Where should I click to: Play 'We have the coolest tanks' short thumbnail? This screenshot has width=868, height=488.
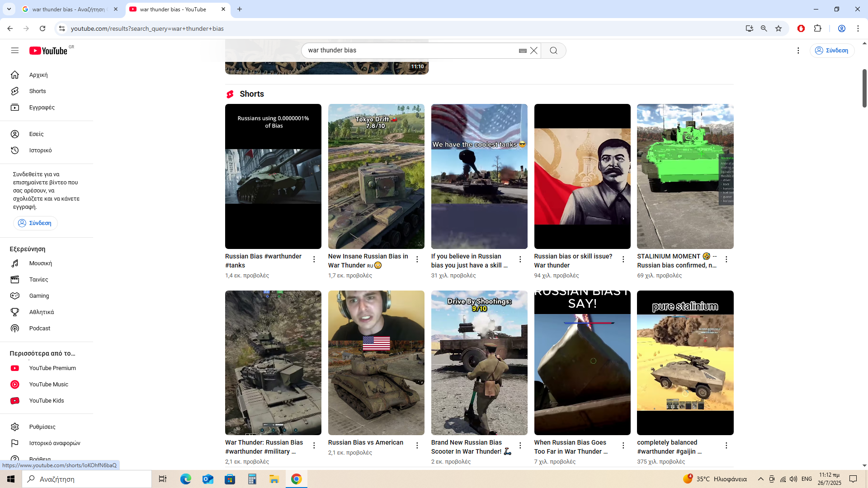(x=479, y=176)
